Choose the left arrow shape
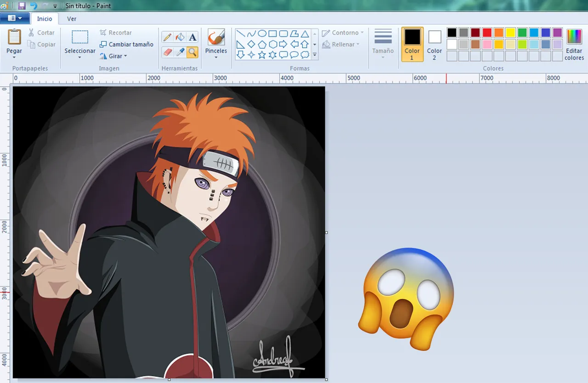This screenshot has width=588, height=383. tap(294, 44)
